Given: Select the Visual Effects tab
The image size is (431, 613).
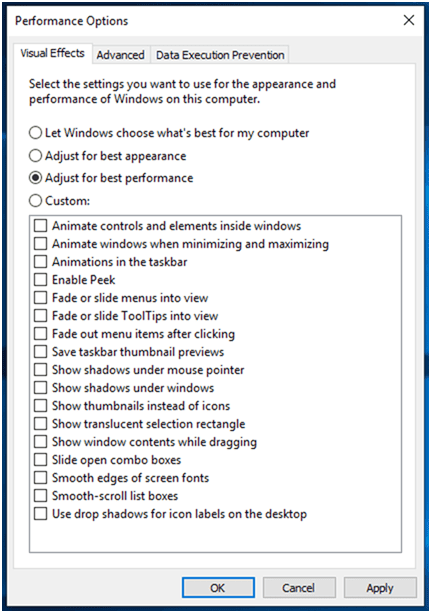Looking at the screenshot, I should 52,53.
